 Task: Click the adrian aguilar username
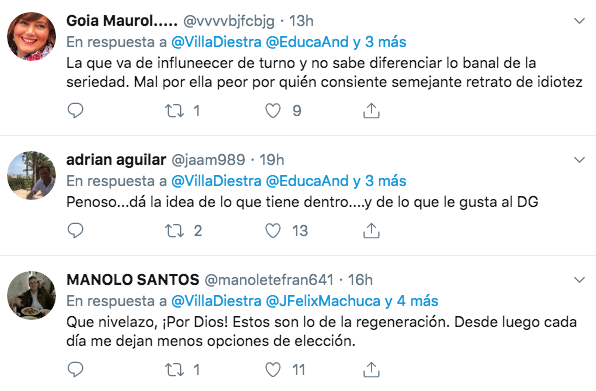pyautogui.click(x=116, y=160)
